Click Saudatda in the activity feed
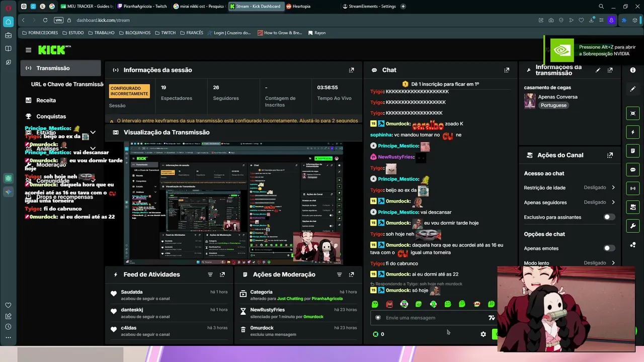Screen dimensions: 644x362 132,292
